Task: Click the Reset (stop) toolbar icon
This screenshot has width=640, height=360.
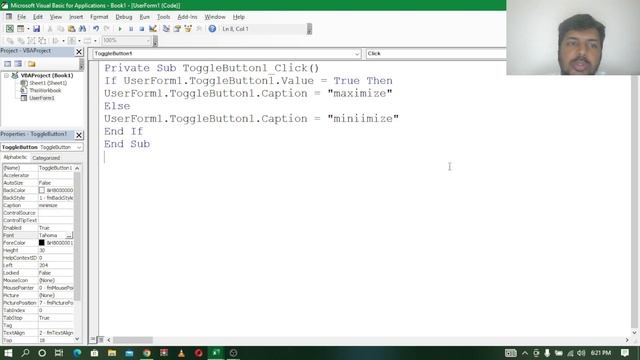Action: tap(142, 29)
